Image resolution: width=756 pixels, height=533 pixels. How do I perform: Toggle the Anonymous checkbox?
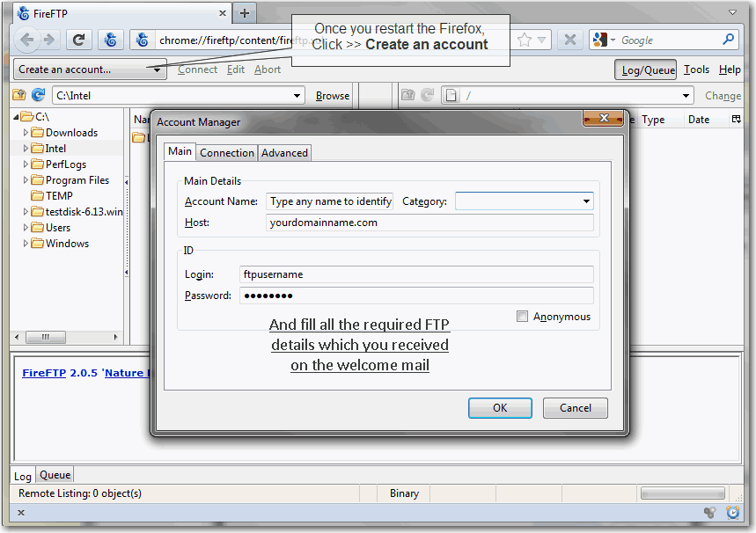point(522,316)
